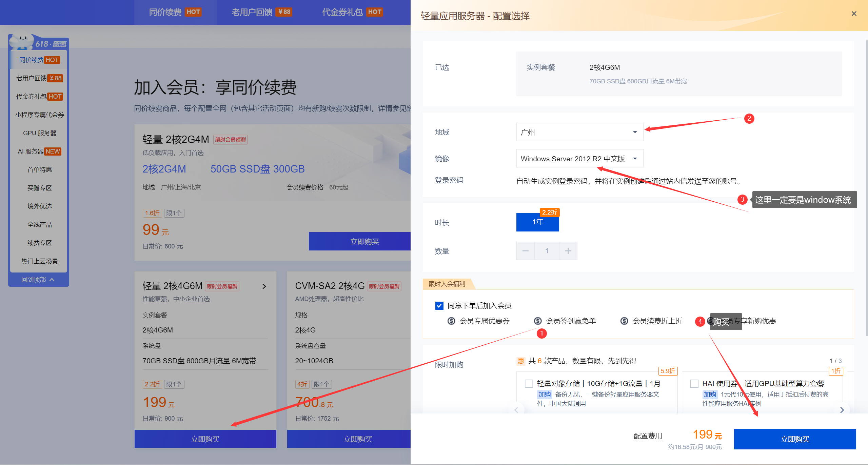The image size is (868, 465).
Task: Check the HAI 使用券 add-on
Action: [694, 383]
